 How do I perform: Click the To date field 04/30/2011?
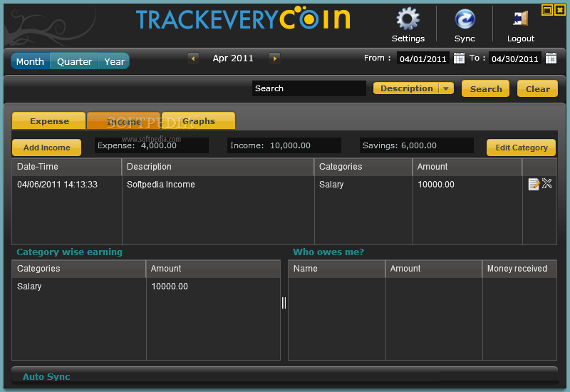(515, 58)
